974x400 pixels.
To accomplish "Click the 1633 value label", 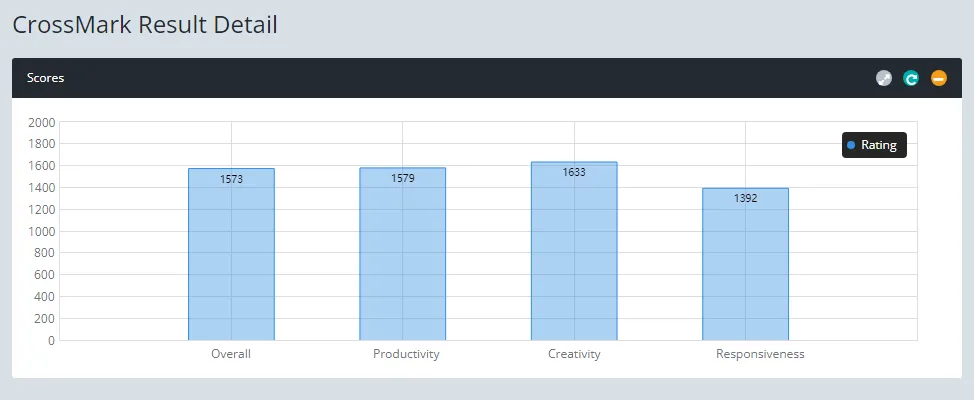I will coord(574,172).
